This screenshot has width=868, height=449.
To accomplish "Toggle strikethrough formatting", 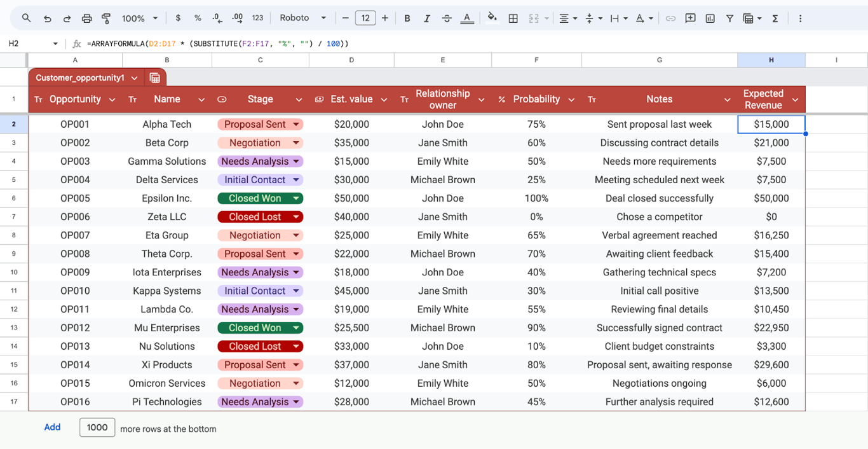I will (447, 18).
